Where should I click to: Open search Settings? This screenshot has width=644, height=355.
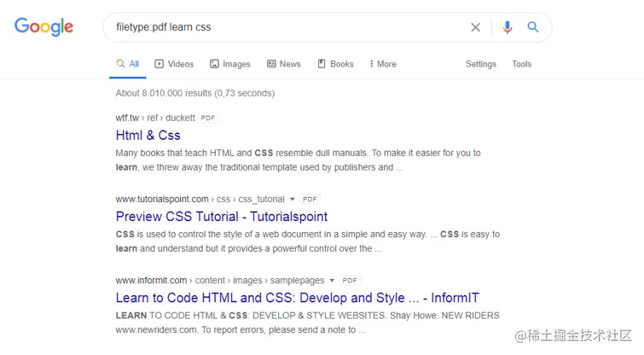(x=481, y=64)
